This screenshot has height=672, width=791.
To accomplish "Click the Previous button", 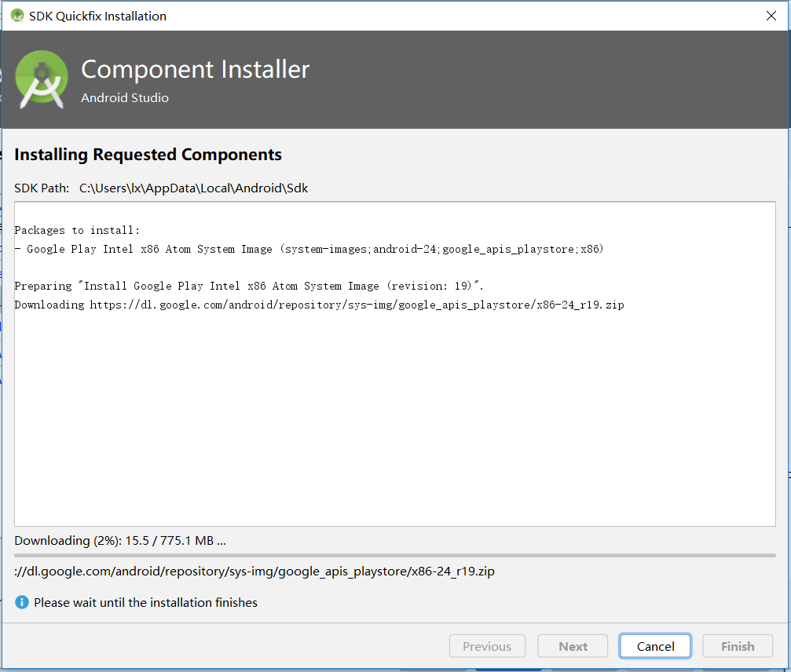I will click(486, 646).
